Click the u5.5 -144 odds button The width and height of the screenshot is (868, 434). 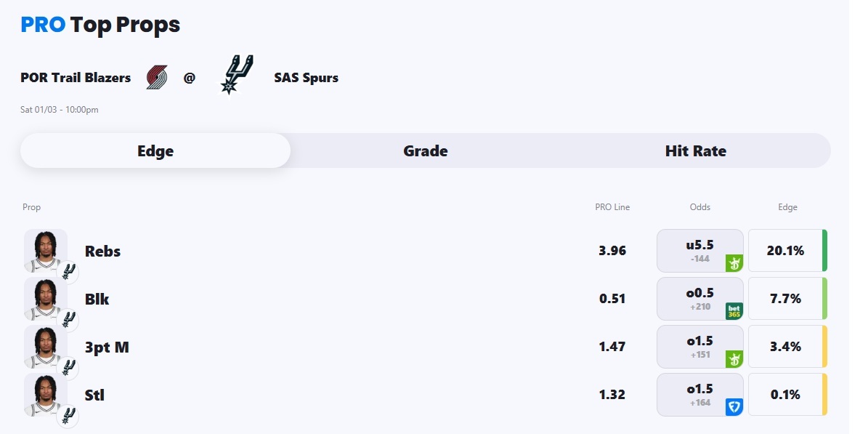(x=699, y=250)
